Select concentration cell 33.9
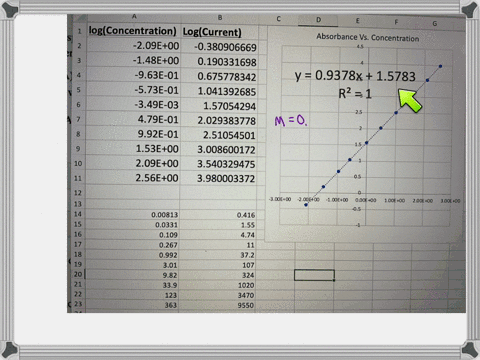The image size is (480, 360). (133, 285)
